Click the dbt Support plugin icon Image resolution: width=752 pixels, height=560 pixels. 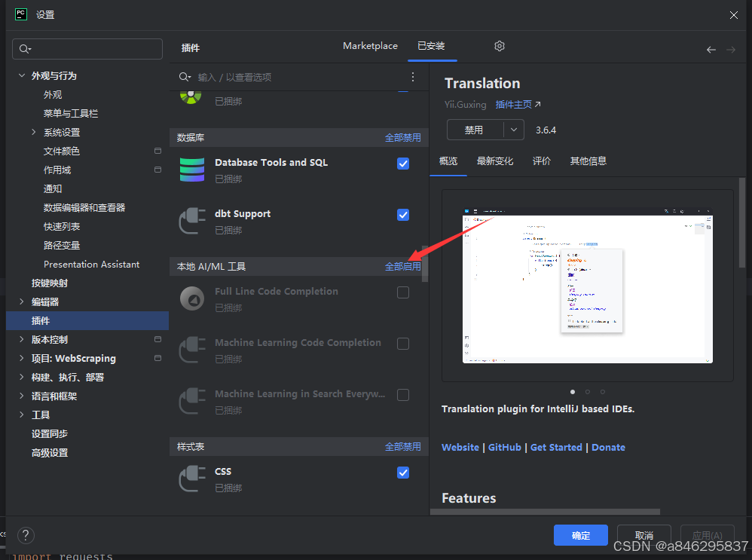coord(192,221)
